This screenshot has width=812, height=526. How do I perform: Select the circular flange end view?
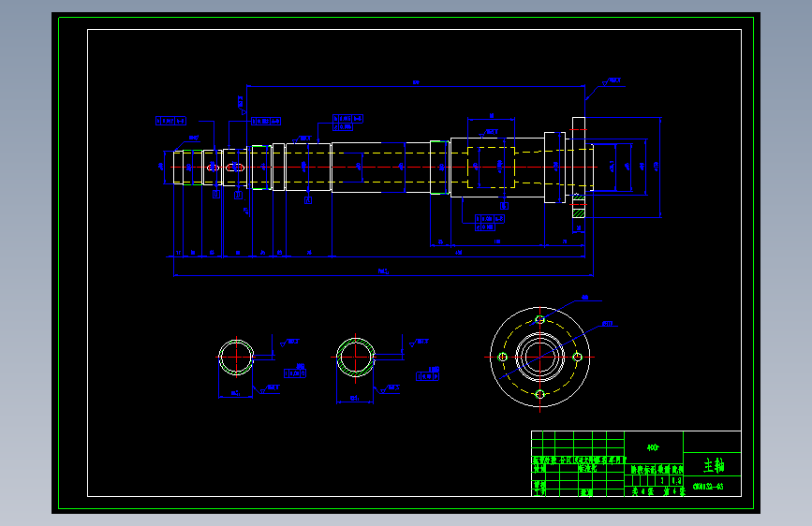point(539,358)
